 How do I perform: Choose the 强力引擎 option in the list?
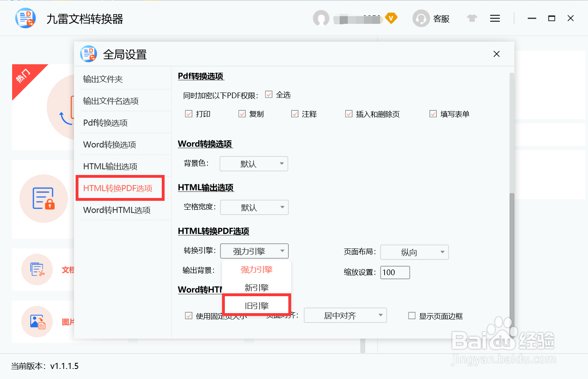coord(256,269)
